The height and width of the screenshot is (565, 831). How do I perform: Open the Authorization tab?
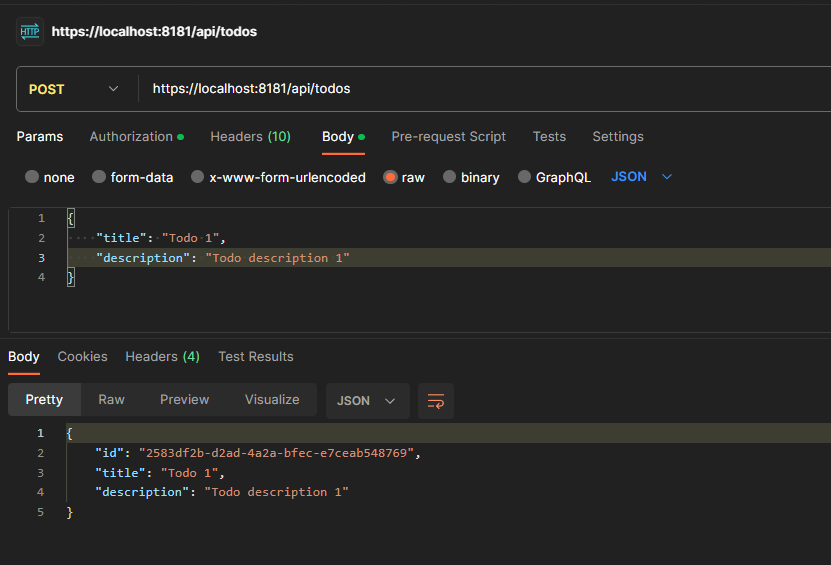click(x=136, y=137)
